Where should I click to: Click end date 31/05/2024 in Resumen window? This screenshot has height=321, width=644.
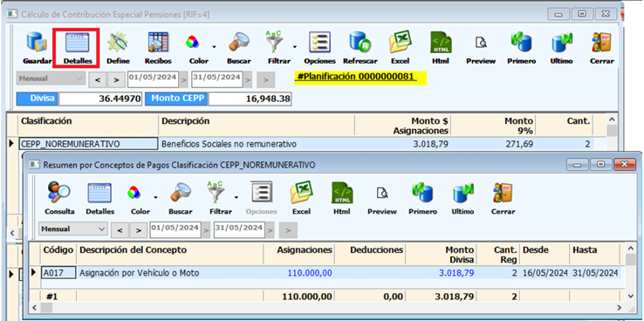pos(239,229)
